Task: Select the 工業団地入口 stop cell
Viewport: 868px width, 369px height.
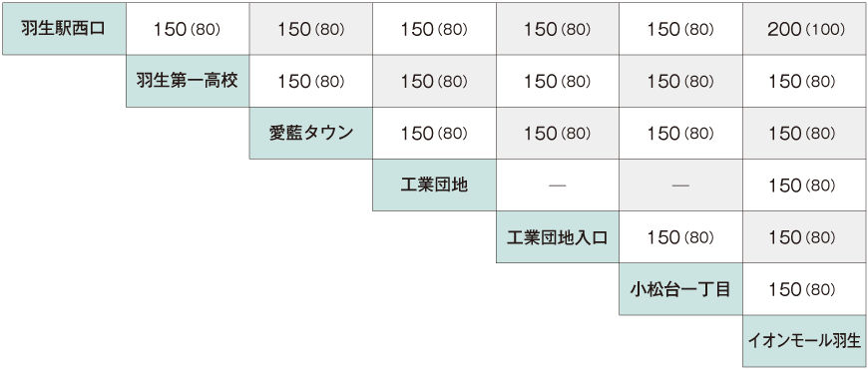Action: 558,237
